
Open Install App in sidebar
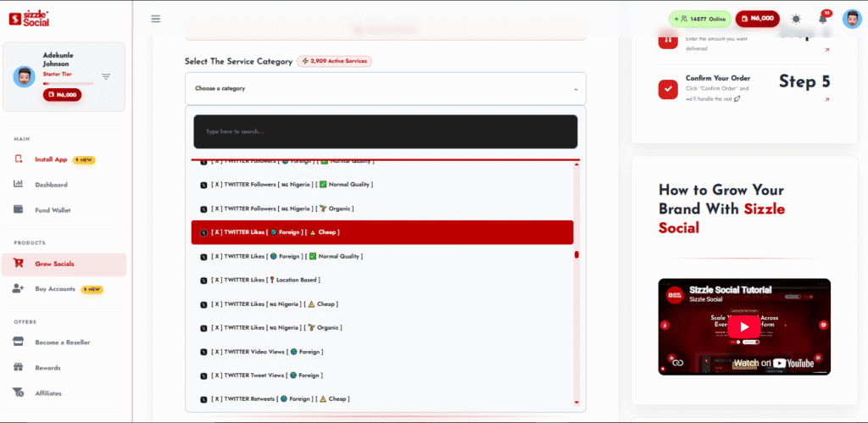pyautogui.click(x=51, y=159)
